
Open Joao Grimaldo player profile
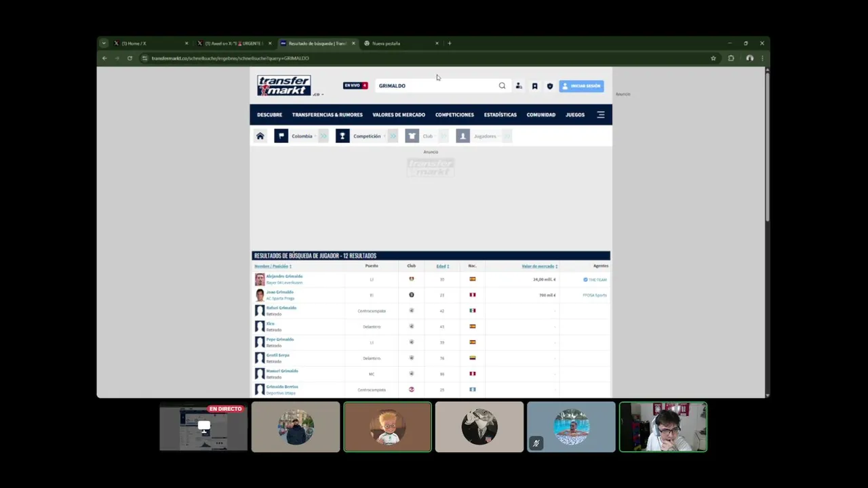pos(279,292)
